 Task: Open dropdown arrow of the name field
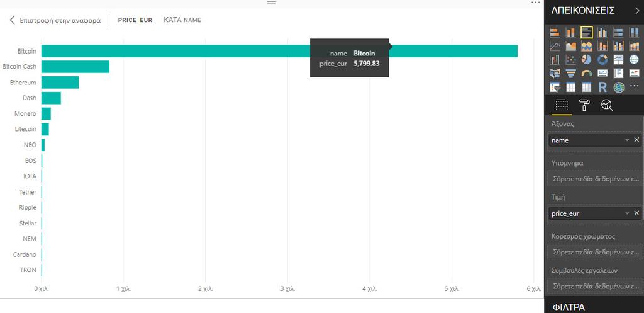pos(627,140)
